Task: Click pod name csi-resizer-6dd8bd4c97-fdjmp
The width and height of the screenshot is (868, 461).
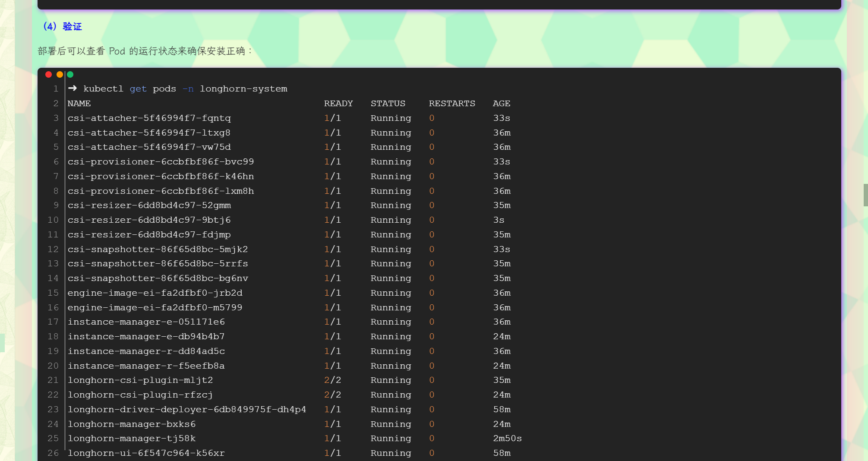Action: [x=149, y=235]
